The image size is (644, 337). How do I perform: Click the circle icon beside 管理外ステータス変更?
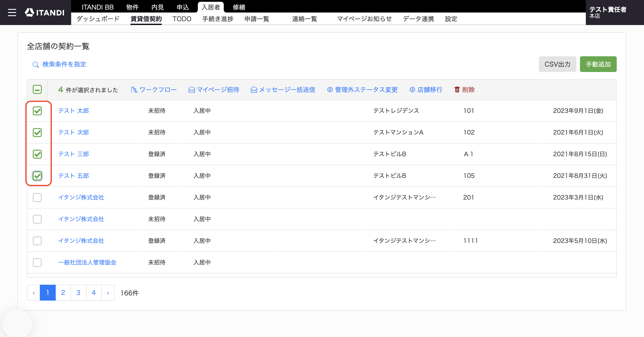330,90
